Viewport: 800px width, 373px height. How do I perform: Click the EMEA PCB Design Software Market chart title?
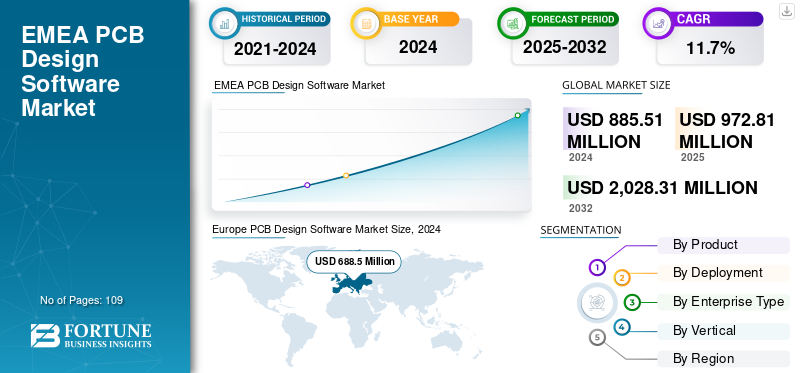299,85
